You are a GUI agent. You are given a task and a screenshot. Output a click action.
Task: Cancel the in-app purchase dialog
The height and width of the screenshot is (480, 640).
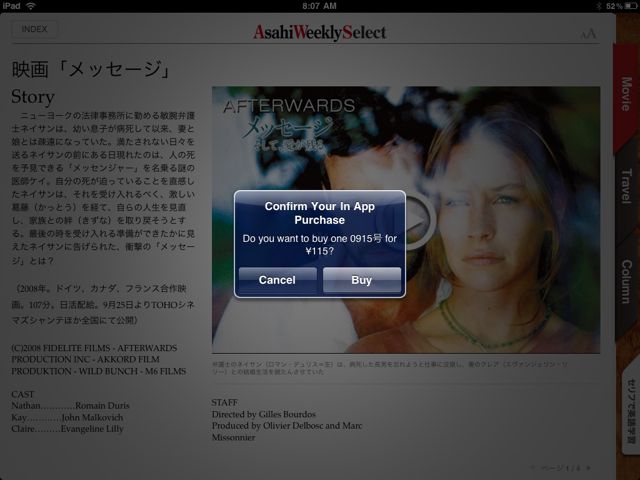coord(277,280)
